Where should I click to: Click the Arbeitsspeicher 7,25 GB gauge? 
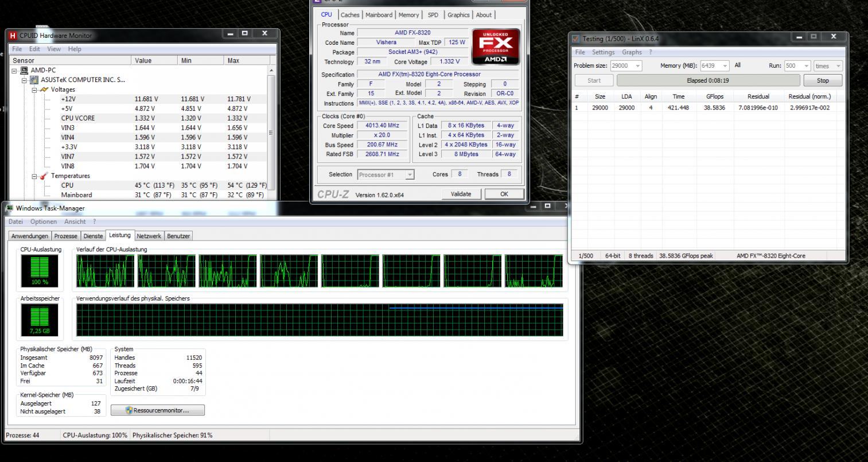click(x=40, y=320)
